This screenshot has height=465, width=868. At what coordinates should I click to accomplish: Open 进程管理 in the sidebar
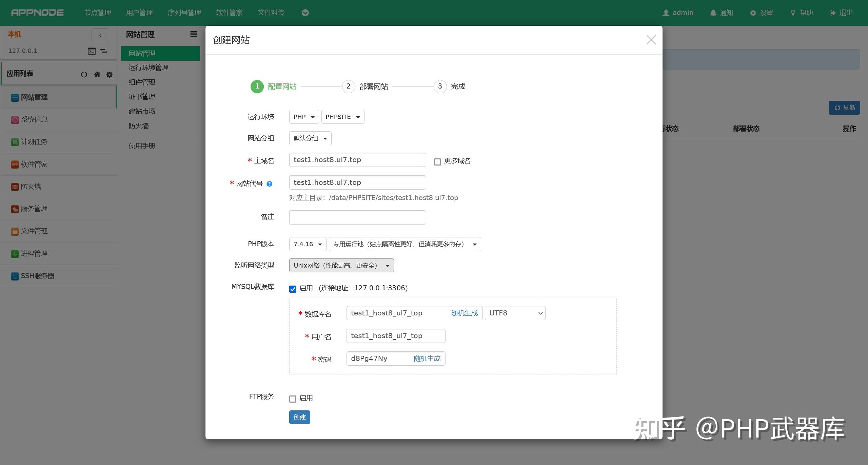tap(35, 253)
